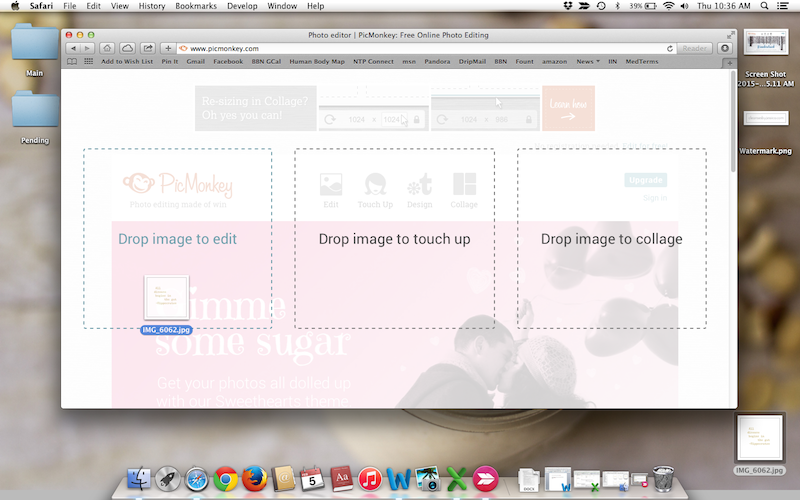Click the clock showing Thu 10:36 AM
This screenshot has height=500, width=800.
click(x=723, y=6)
